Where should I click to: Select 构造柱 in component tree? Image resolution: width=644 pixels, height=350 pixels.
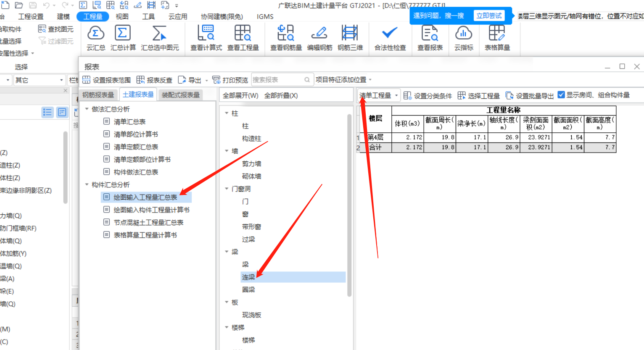(x=251, y=138)
